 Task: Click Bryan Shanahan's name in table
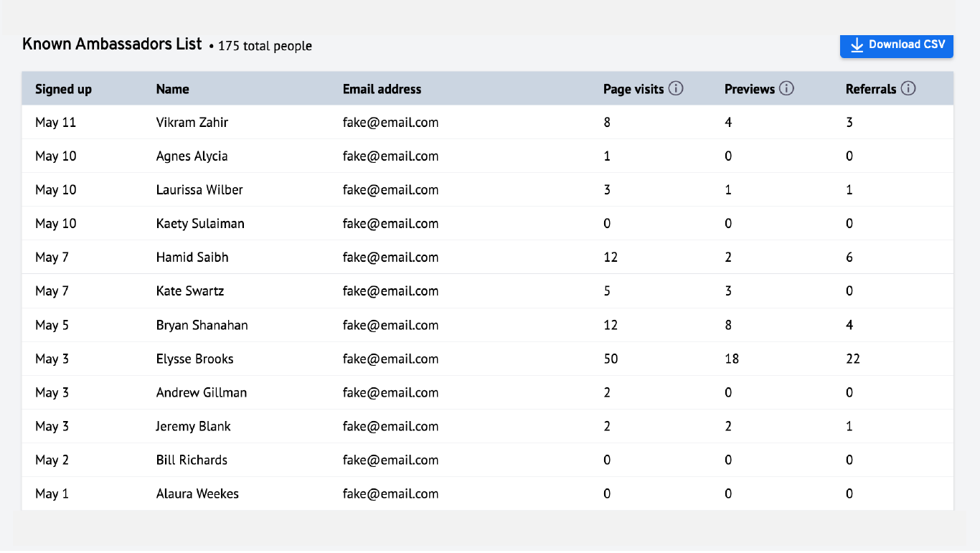click(202, 325)
